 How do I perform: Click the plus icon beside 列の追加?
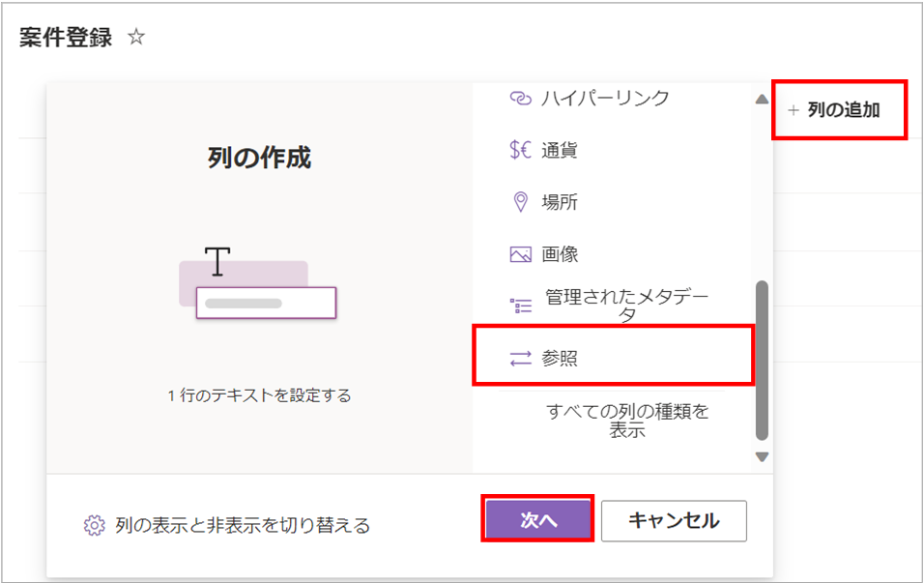pos(794,110)
